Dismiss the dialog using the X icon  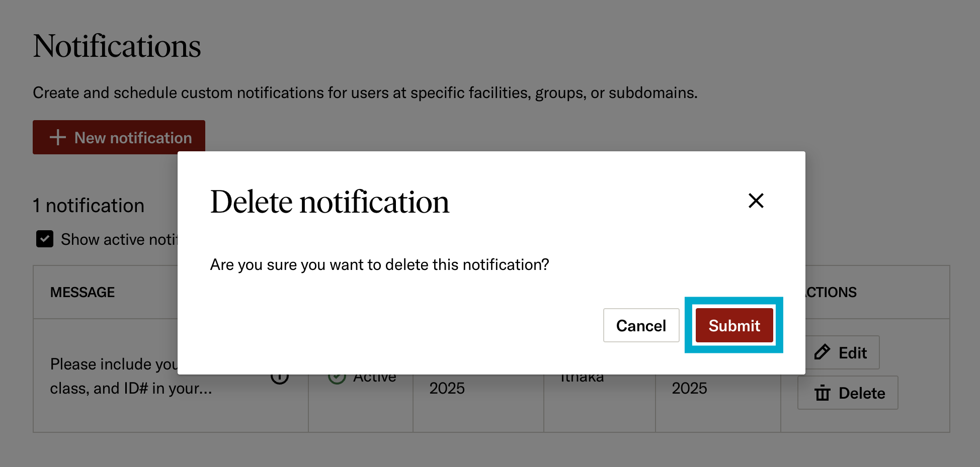[x=756, y=201]
